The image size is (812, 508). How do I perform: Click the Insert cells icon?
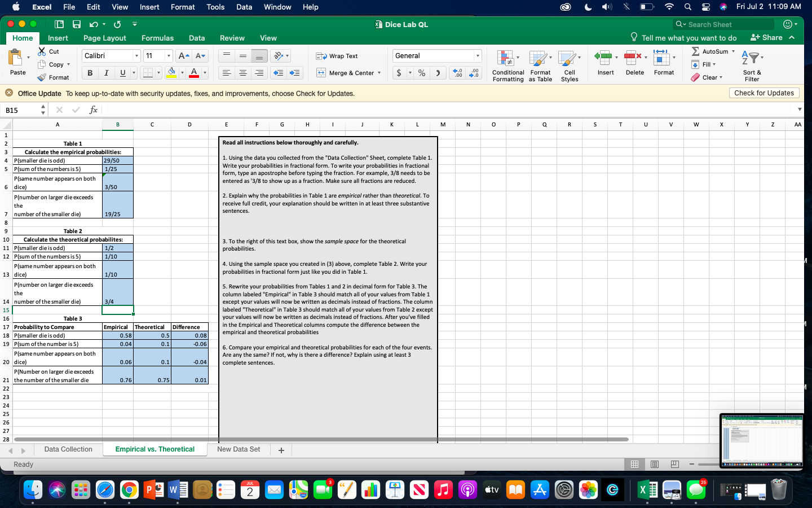coord(603,57)
